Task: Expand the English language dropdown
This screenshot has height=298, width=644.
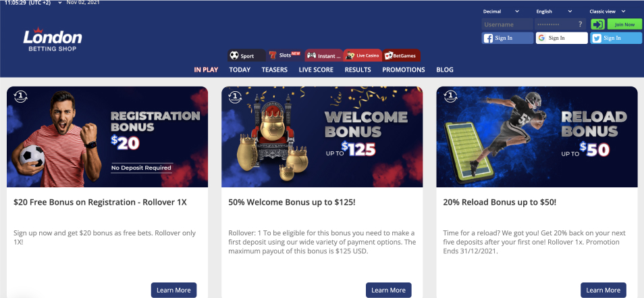Action: 554,11
